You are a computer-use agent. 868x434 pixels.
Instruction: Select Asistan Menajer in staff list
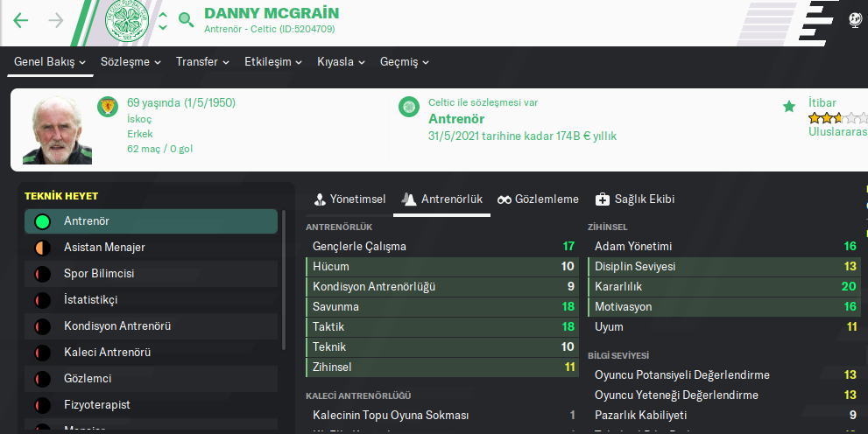tap(104, 248)
